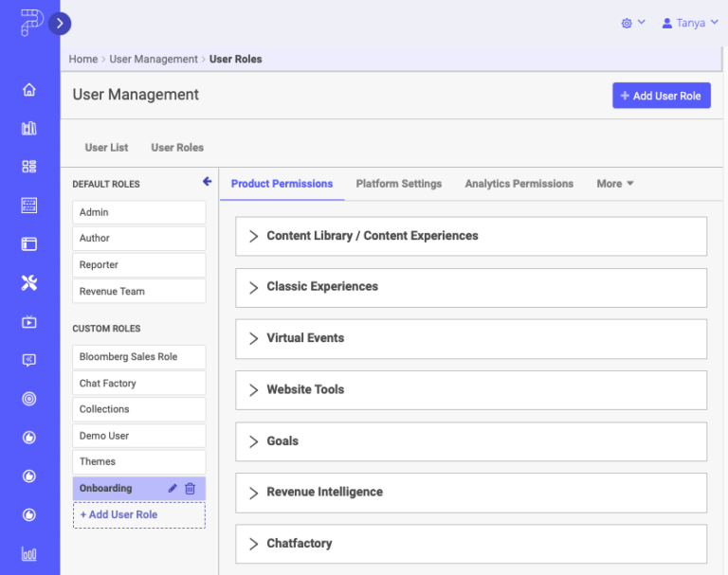Screen dimensions: 728x575
Task: Select the Admin default role
Action: [139, 212]
